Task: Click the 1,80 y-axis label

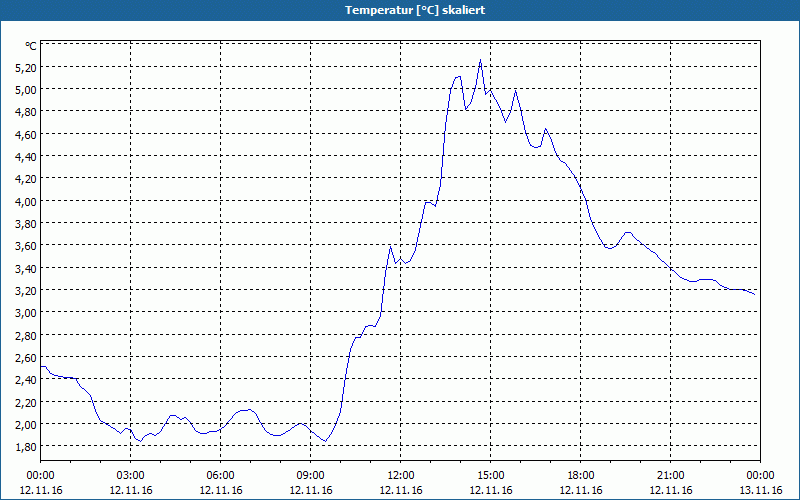Action: tap(27, 447)
